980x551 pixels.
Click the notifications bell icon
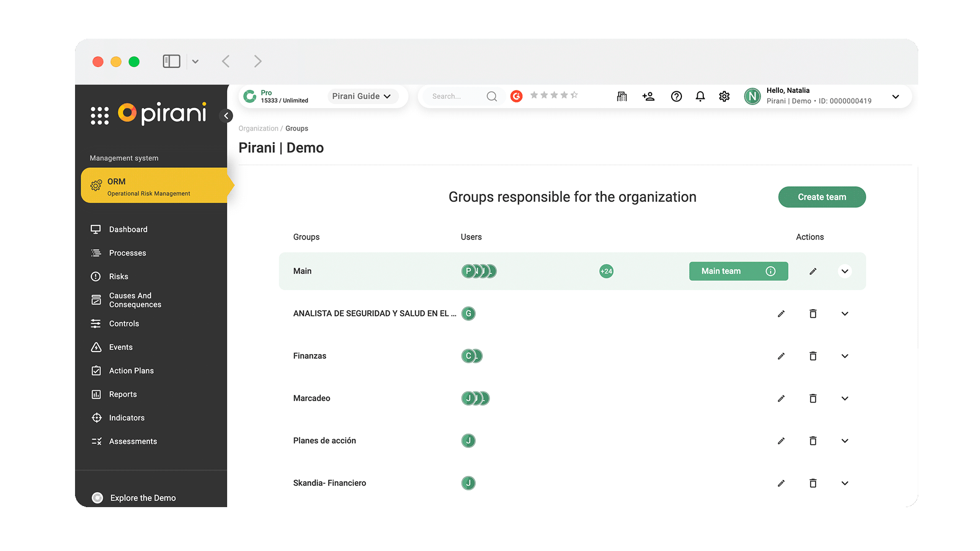click(x=700, y=96)
